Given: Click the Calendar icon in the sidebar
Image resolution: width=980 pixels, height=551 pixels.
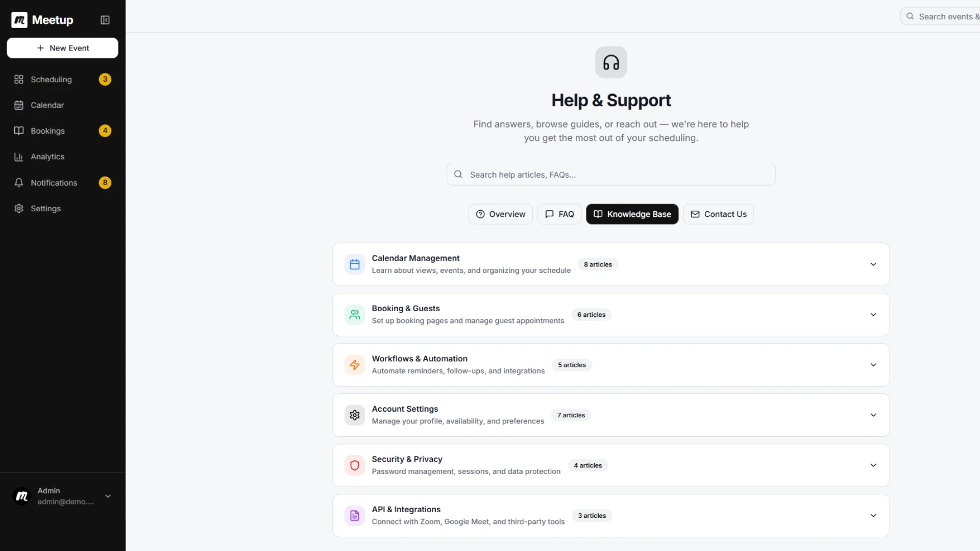Looking at the screenshot, I should 19,105.
